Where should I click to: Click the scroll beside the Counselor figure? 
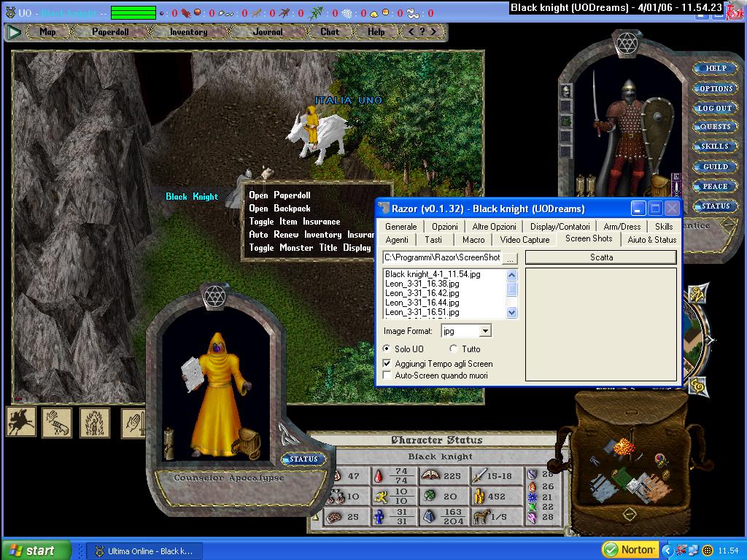coord(169,444)
